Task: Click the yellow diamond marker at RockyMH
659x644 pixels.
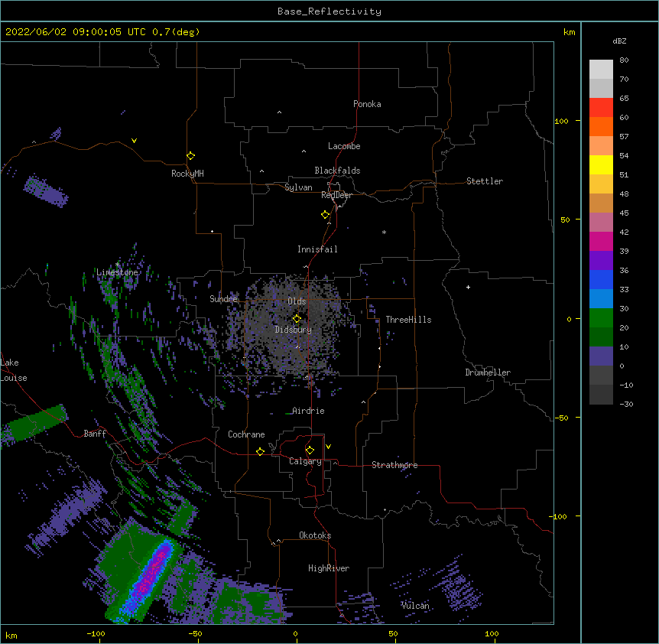Action: 190,156
